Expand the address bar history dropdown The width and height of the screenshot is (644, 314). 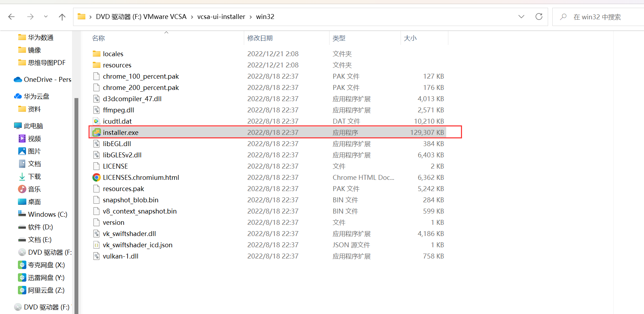[521, 17]
